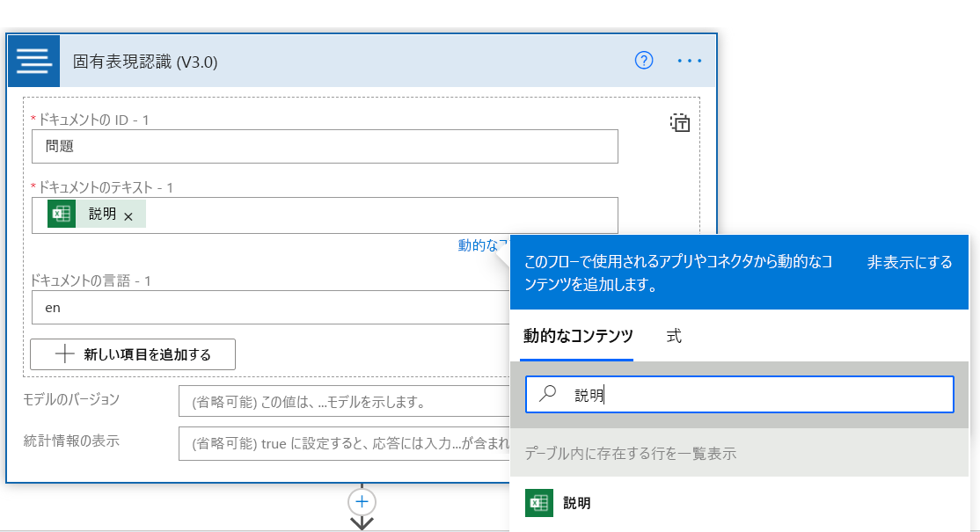Click the search magnifier icon
The height and width of the screenshot is (532, 980).
point(548,394)
